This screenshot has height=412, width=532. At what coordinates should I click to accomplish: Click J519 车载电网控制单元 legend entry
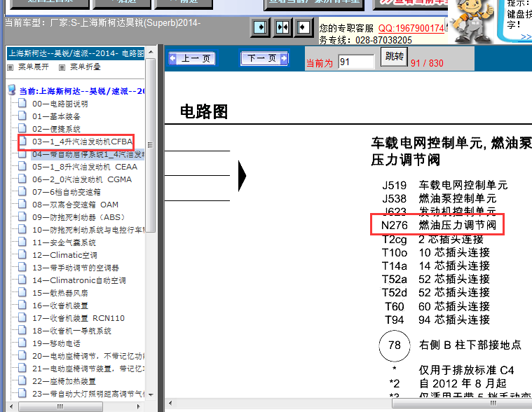[x=444, y=185]
